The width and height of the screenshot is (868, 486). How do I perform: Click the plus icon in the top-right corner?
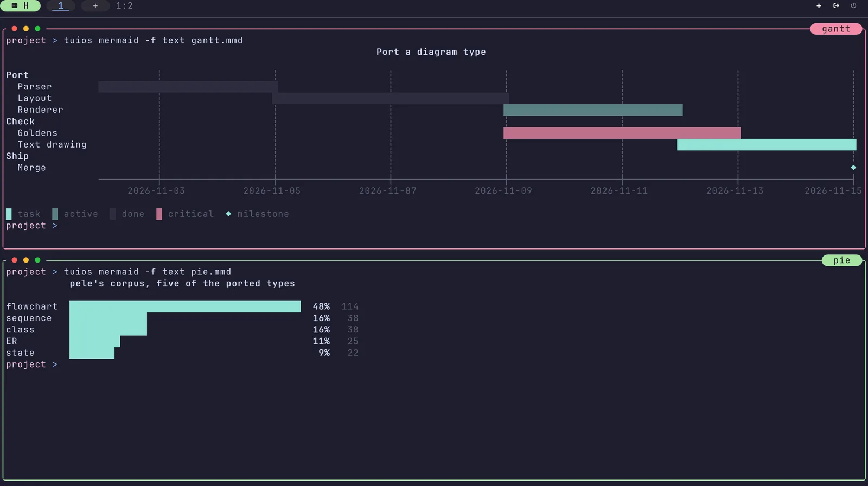pyautogui.click(x=819, y=6)
